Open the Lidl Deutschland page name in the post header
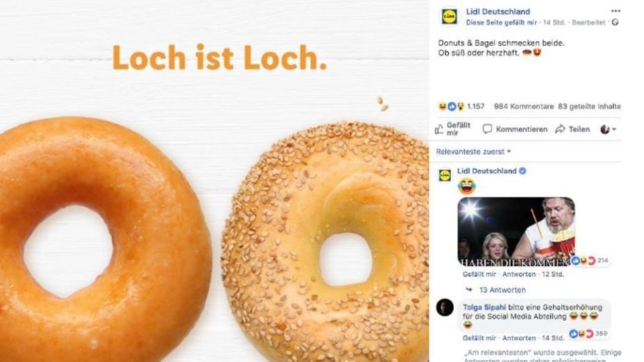Image resolution: width=644 pixels, height=362 pixels. pyautogui.click(x=498, y=11)
